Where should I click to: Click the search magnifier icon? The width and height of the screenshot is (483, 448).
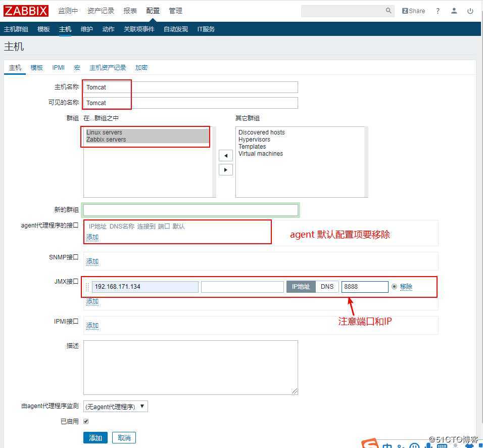(x=388, y=10)
